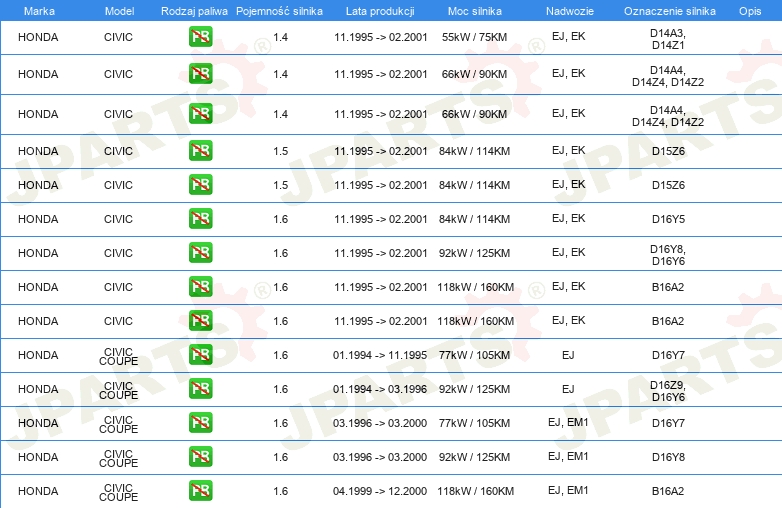The image size is (782, 508).
Task: Click the Oznaczenie silnika column header
Action: 669,11
